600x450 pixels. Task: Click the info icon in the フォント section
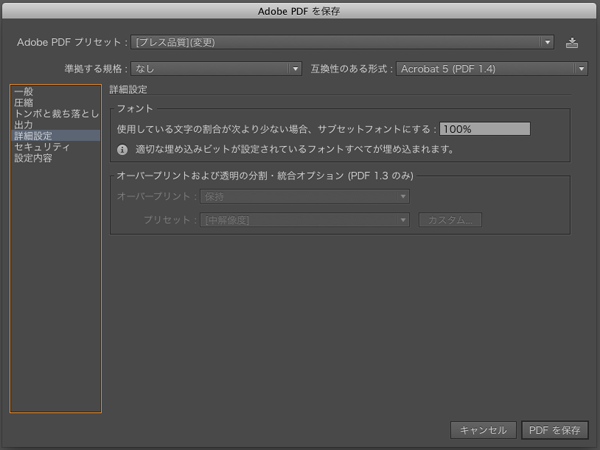(122, 149)
